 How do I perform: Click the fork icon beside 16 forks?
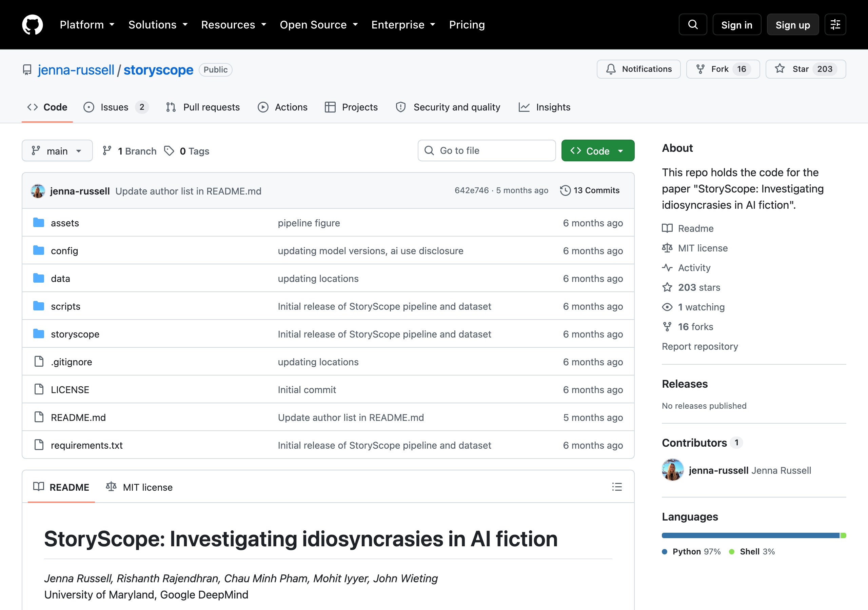[667, 327]
